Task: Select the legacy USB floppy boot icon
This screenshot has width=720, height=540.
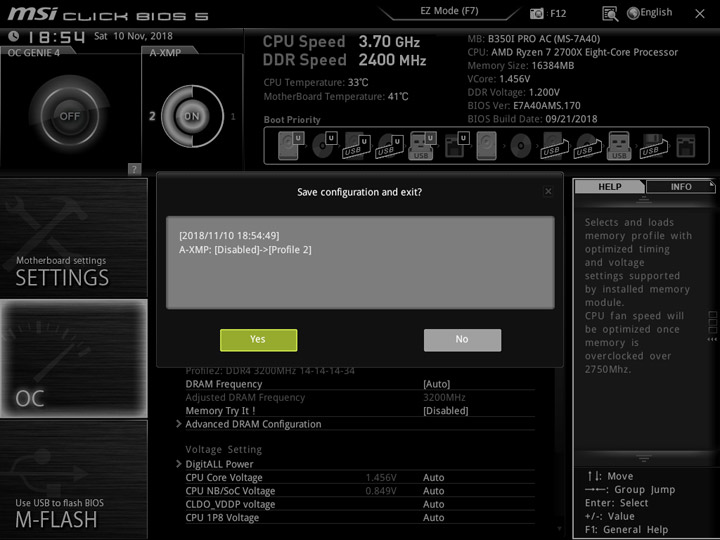Action: [653, 146]
